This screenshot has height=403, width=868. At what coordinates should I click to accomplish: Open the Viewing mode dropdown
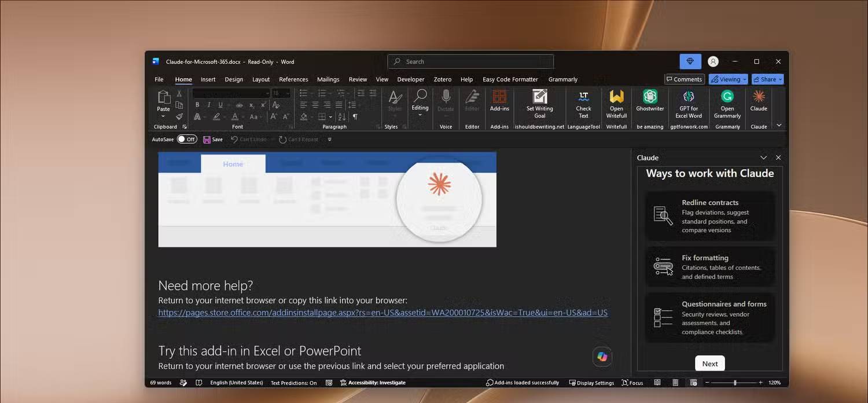click(x=728, y=79)
